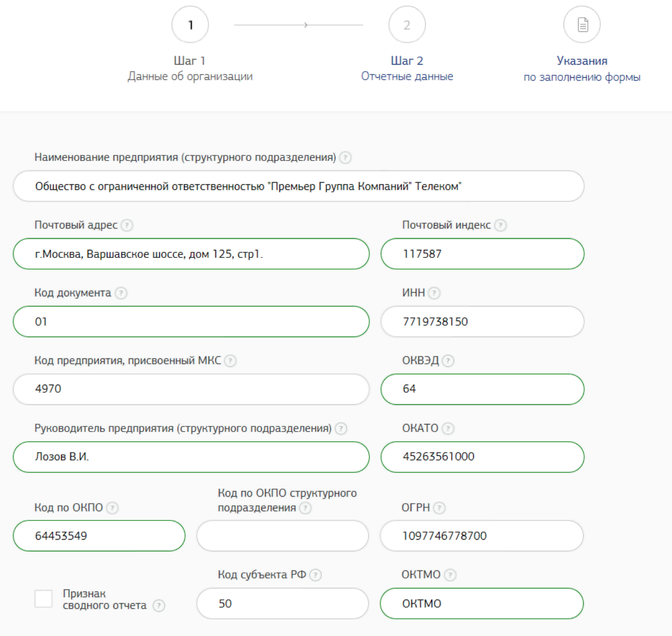
Task: Open help icon beside ОКАТО label
Action: coord(448,429)
